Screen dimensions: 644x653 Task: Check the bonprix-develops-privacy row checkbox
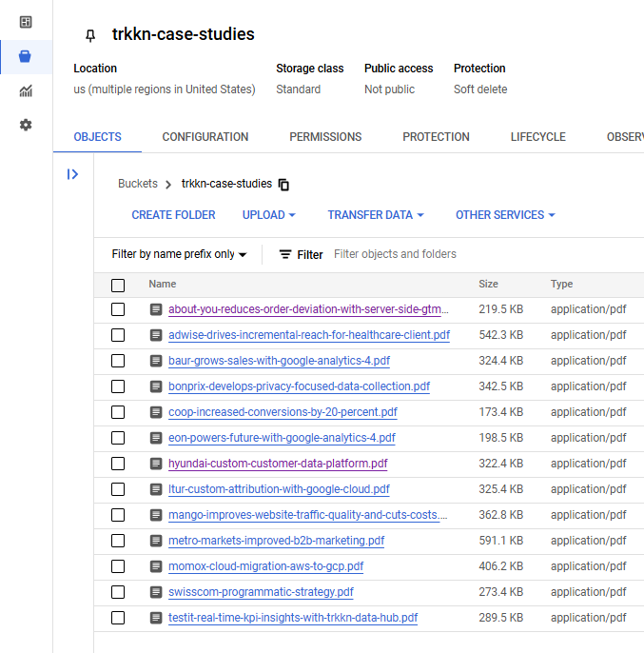click(x=118, y=386)
